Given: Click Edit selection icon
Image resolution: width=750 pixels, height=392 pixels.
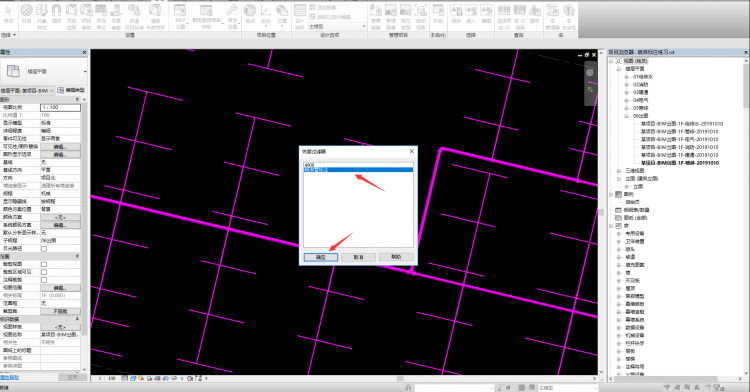Looking at the screenshot, I should pos(486,14).
